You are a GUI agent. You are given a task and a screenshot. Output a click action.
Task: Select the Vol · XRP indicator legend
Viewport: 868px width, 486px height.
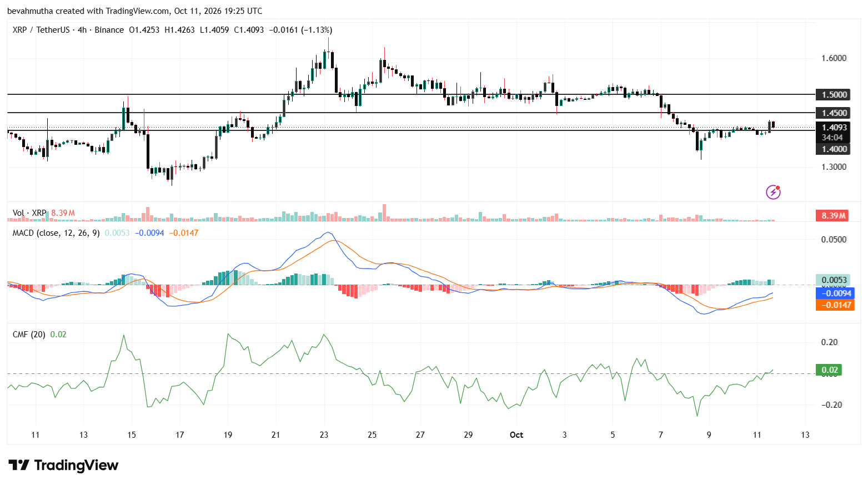pyautogui.click(x=29, y=213)
